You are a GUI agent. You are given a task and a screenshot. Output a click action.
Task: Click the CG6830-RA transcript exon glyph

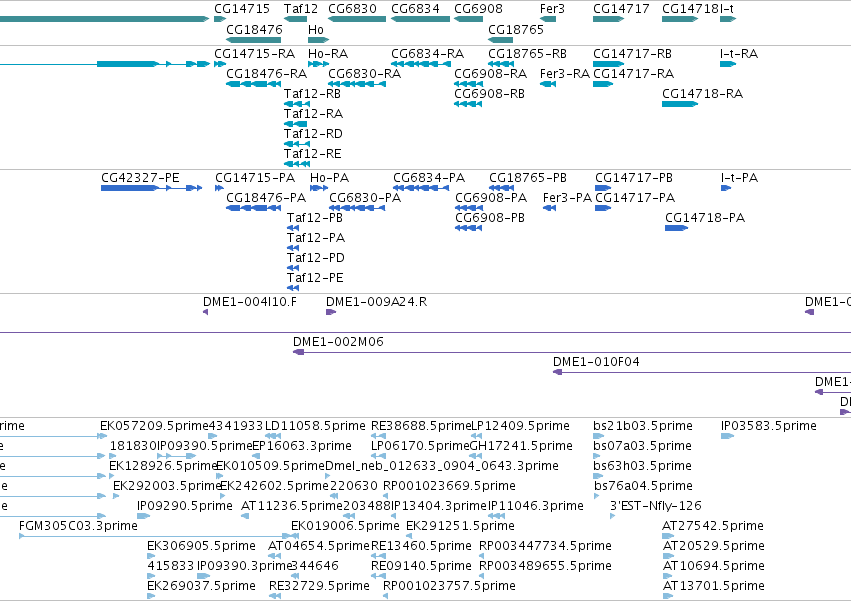pyautogui.click(x=357, y=84)
